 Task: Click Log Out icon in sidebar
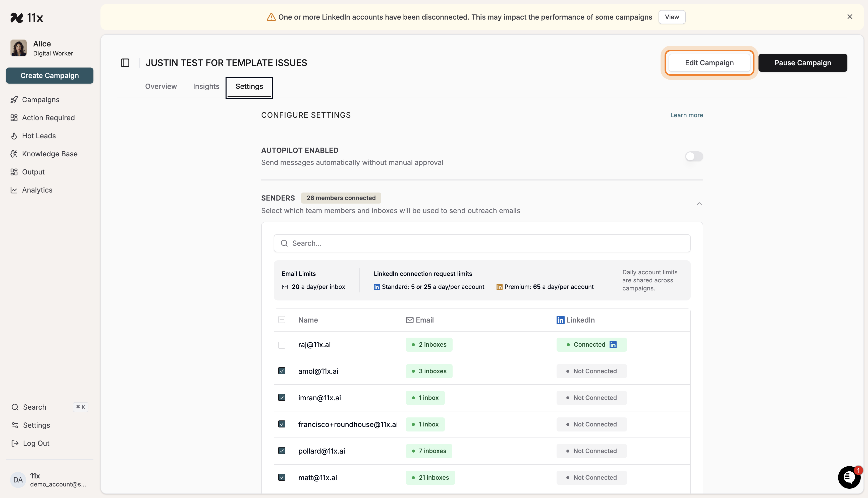coord(15,443)
